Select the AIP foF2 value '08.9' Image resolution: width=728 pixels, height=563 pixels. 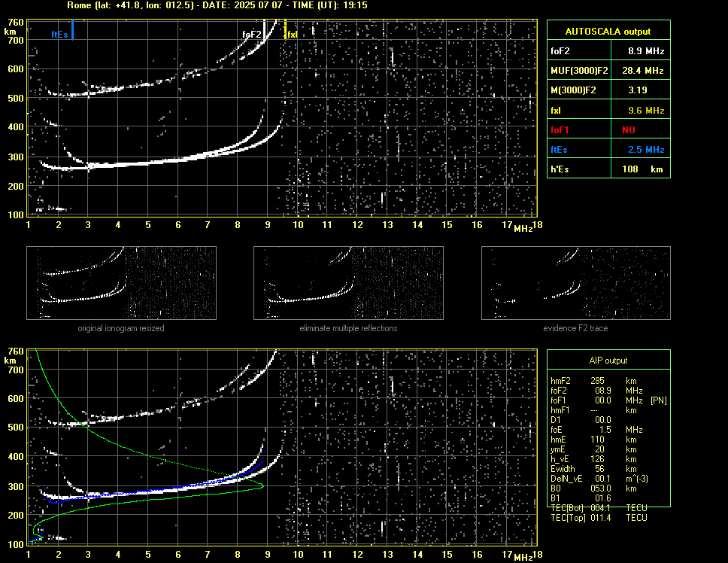pyautogui.click(x=603, y=391)
